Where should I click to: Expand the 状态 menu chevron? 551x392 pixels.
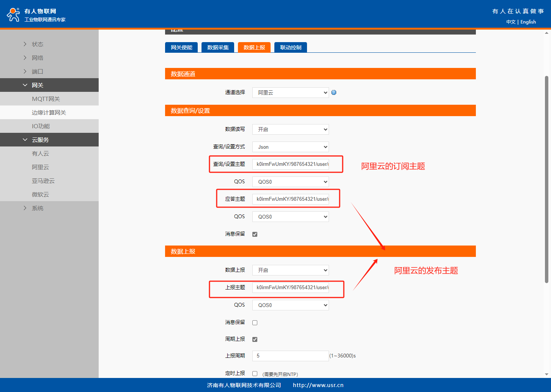pos(25,44)
